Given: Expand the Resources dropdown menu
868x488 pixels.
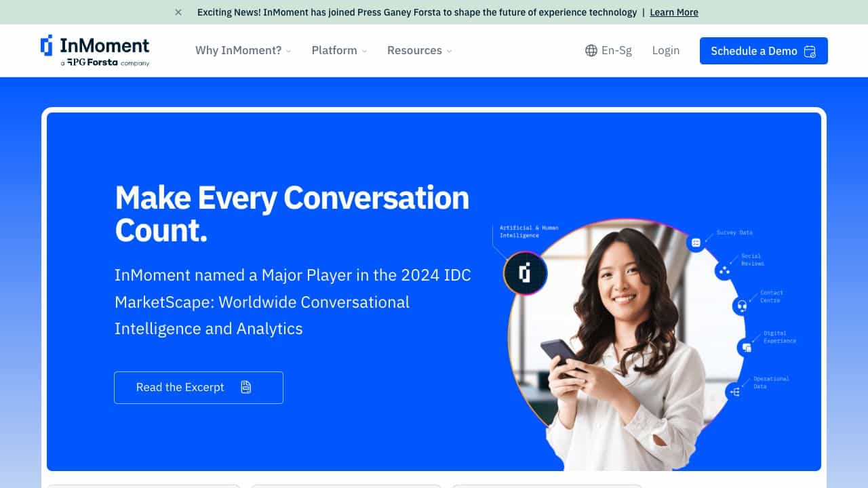Looking at the screenshot, I should pos(419,51).
